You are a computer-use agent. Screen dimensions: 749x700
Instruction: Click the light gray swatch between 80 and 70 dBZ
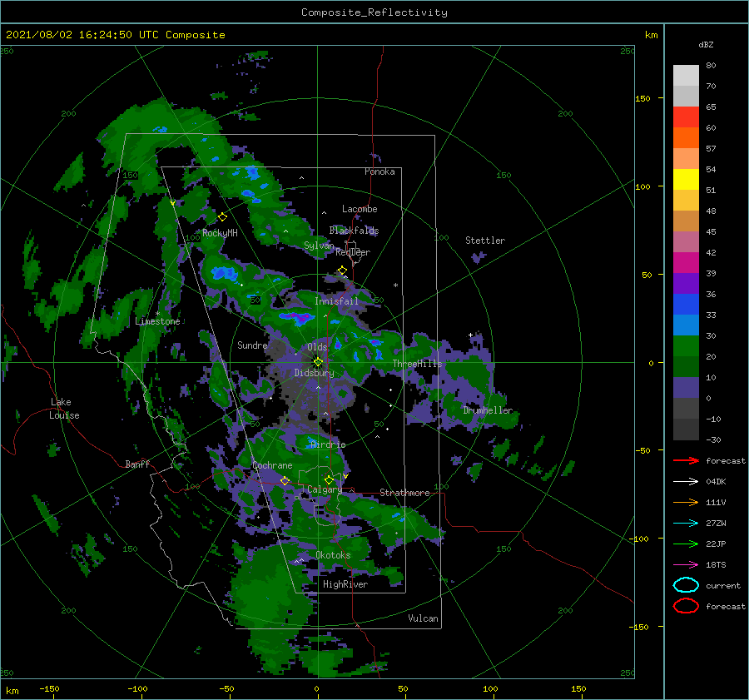point(686,76)
